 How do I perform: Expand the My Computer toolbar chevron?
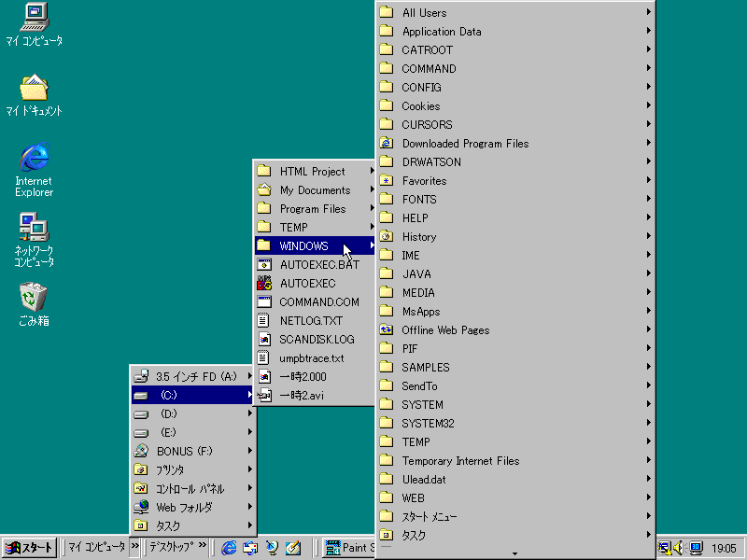(x=134, y=546)
